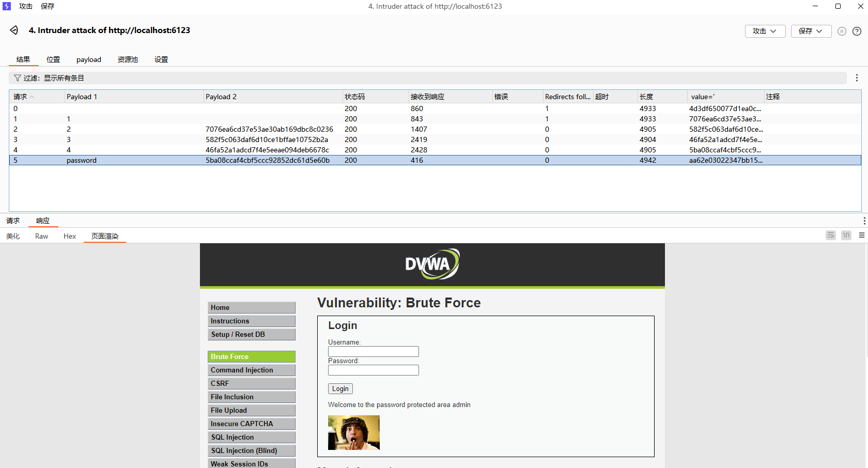The height and width of the screenshot is (468, 868).
Task: Sort by the 超时 column header
Action: click(615, 97)
